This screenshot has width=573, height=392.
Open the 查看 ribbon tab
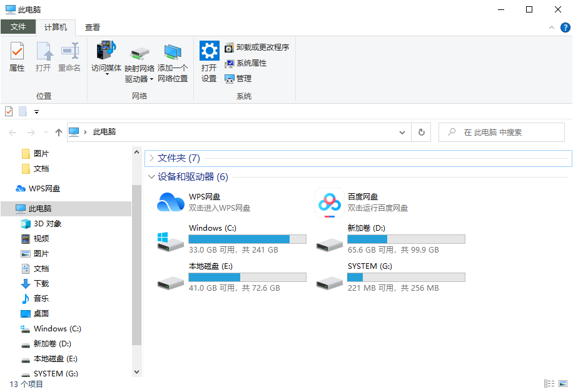click(x=93, y=28)
